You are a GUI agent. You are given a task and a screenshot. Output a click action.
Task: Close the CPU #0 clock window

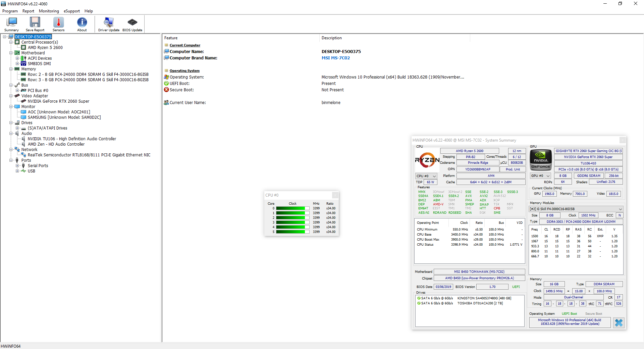(335, 195)
